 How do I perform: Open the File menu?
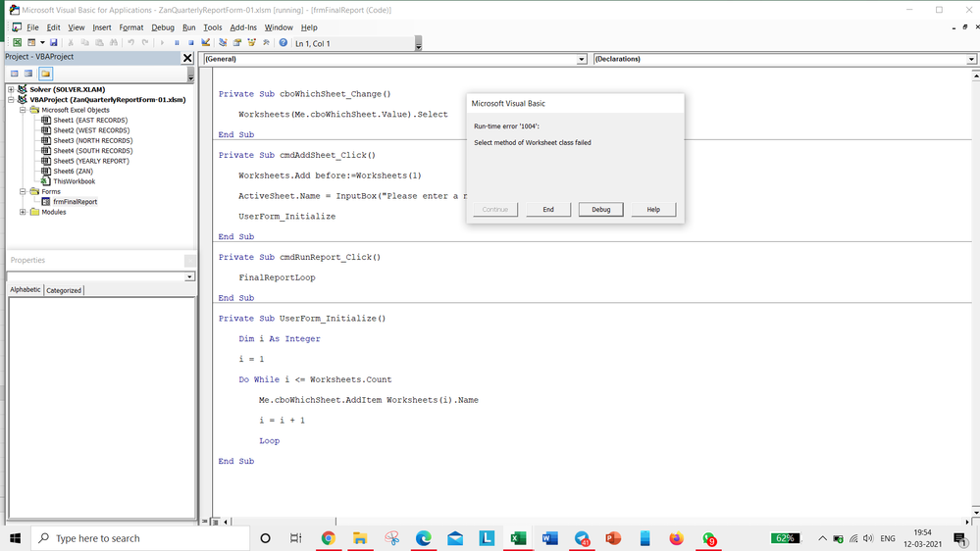click(32, 27)
